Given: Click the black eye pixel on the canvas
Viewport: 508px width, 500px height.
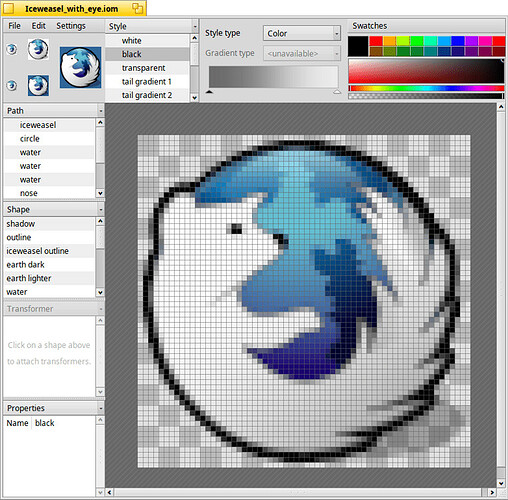Looking at the screenshot, I should point(237,229).
